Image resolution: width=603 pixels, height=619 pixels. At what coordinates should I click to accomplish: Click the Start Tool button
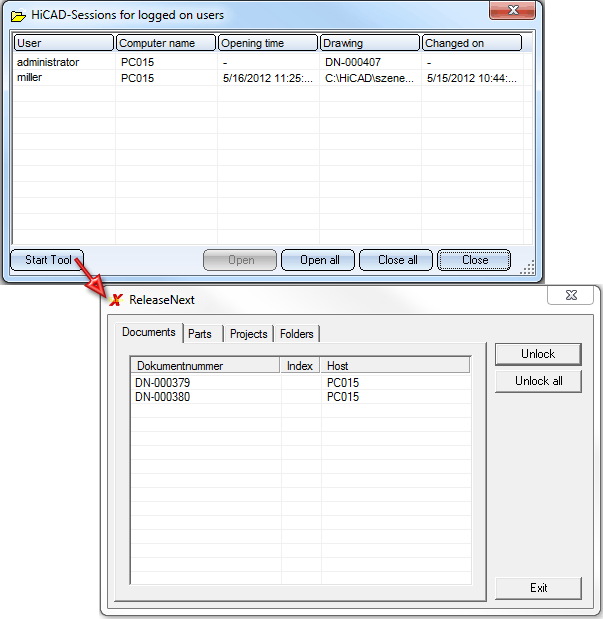[x=47, y=260]
